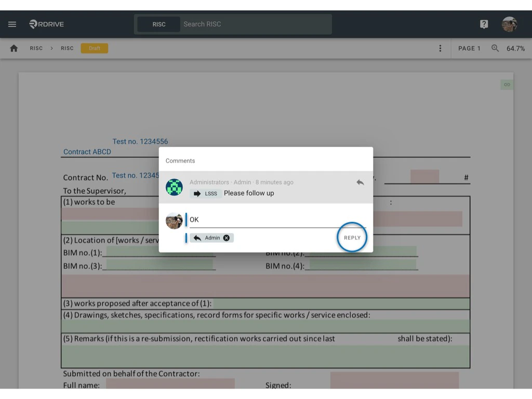Click the Draft status badge
532x399 pixels.
95,48
